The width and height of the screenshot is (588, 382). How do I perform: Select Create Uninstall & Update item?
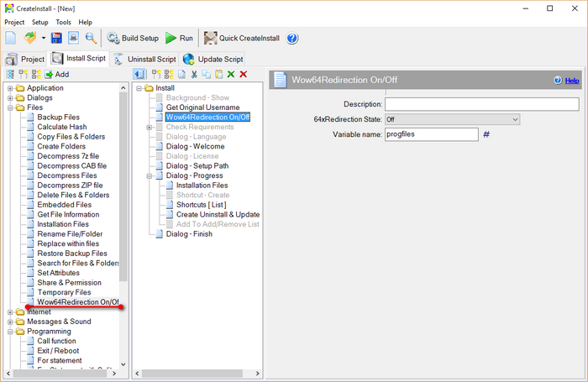pyautogui.click(x=218, y=214)
